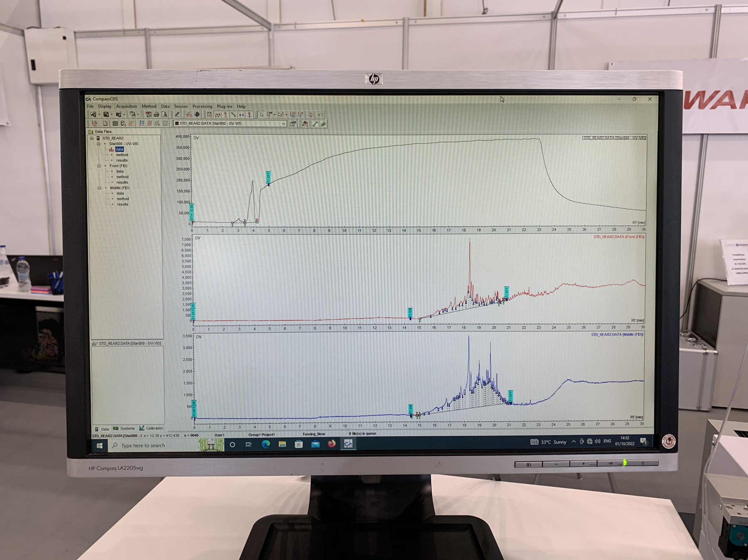748x560 pixels.
Task: Select the arrow pointer cursor tool
Action: (261, 115)
